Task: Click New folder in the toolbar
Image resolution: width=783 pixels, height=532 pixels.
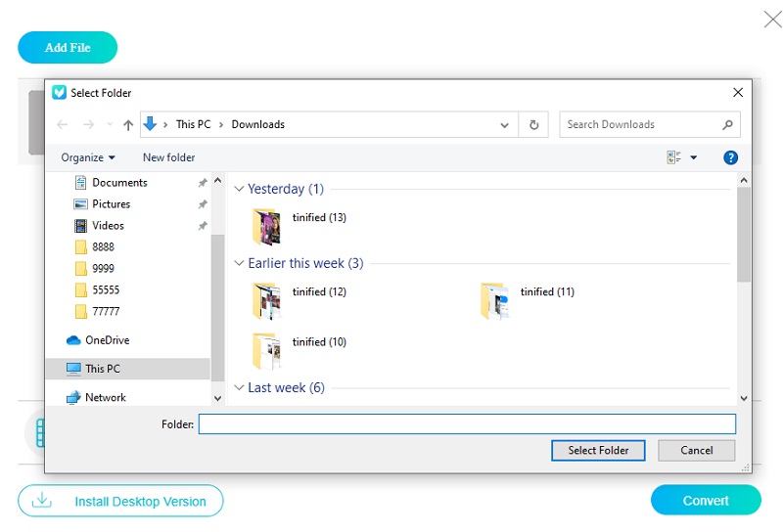Action: point(168,157)
